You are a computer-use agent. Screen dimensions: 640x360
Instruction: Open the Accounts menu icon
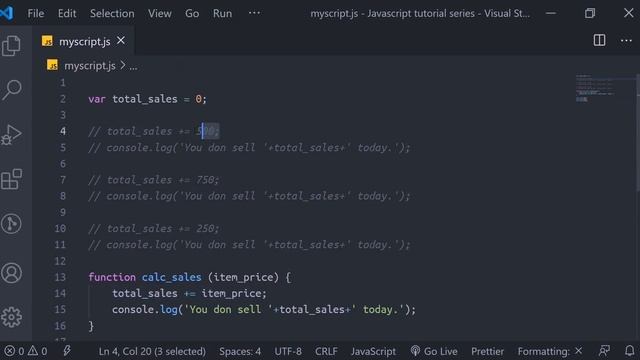(x=11, y=273)
